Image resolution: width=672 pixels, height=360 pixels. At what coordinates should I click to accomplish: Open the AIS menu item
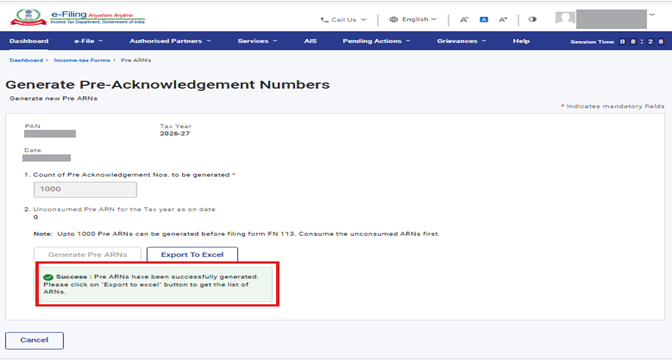point(310,41)
